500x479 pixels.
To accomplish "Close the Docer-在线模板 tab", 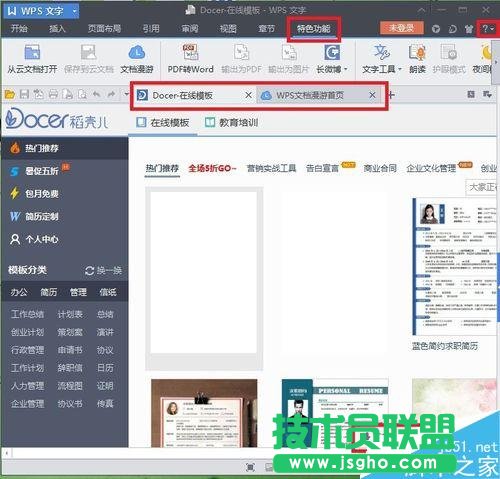I will tap(248, 95).
